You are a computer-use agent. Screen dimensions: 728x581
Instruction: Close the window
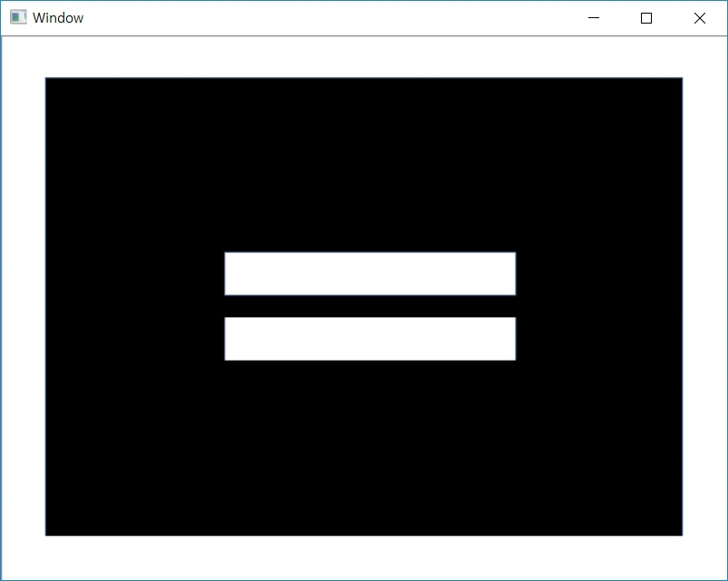tap(699, 18)
